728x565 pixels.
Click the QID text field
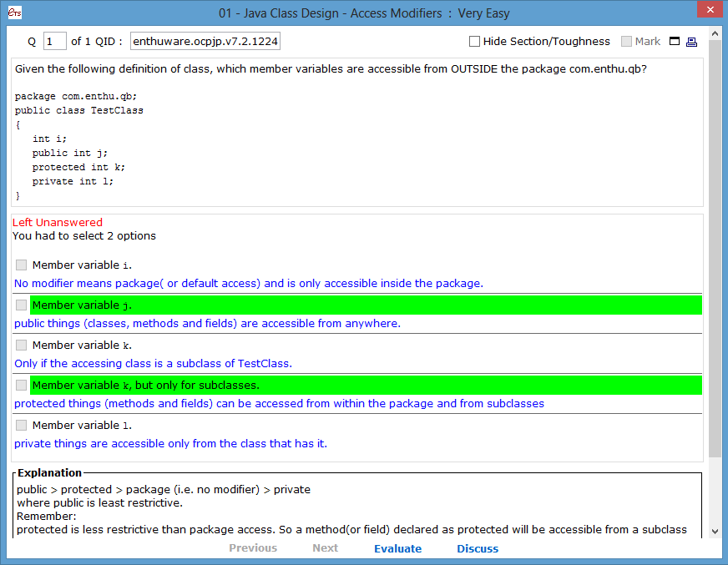click(205, 42)
